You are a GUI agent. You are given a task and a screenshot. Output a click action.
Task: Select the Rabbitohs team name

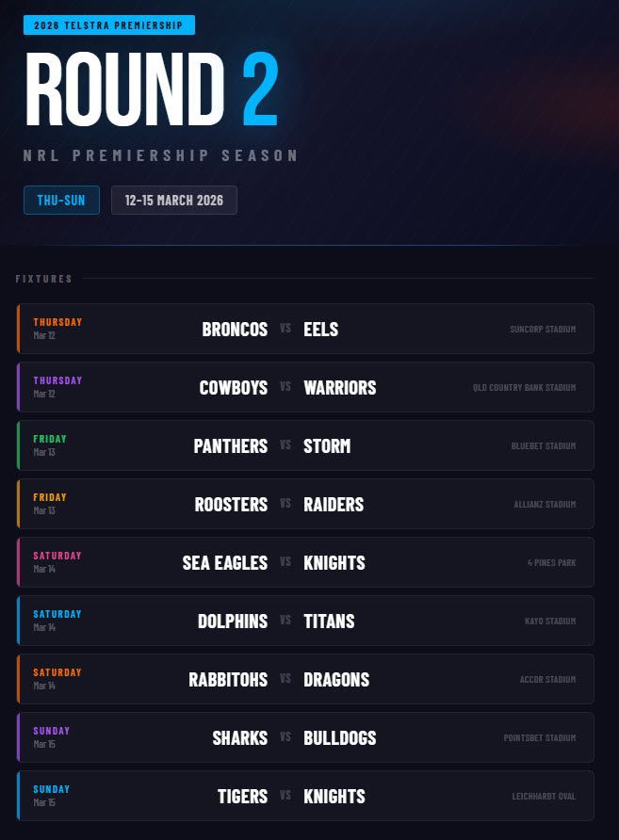229,680
